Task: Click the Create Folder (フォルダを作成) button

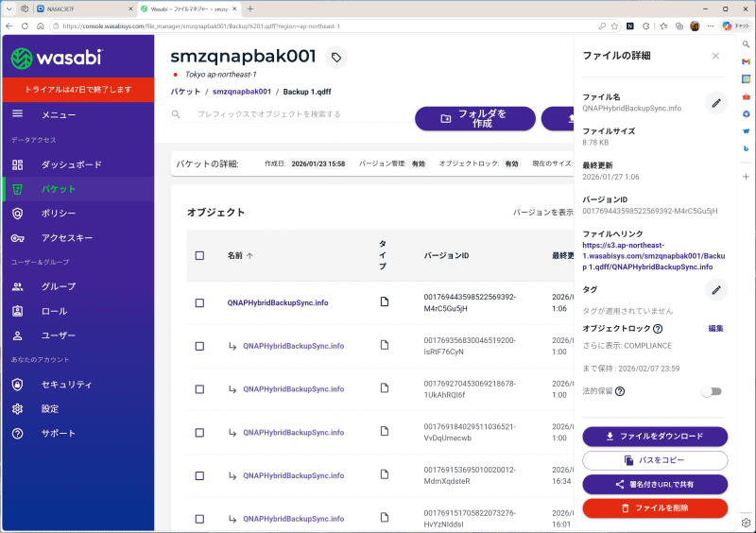Action: (x=475, y=118)
